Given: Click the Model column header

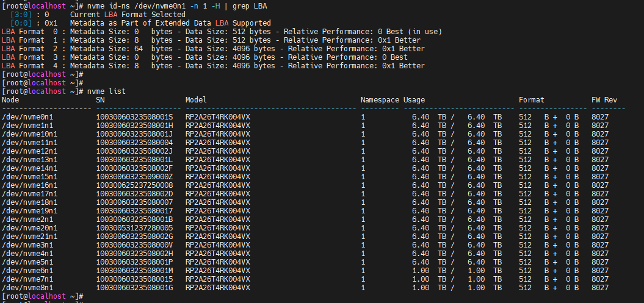Looking at the screenshot, I should (196, 99).
